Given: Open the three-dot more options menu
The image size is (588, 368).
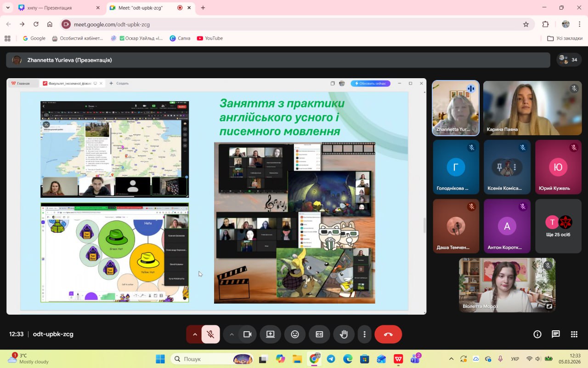Looking at the screenshot, I should click(x=364, y=334).
